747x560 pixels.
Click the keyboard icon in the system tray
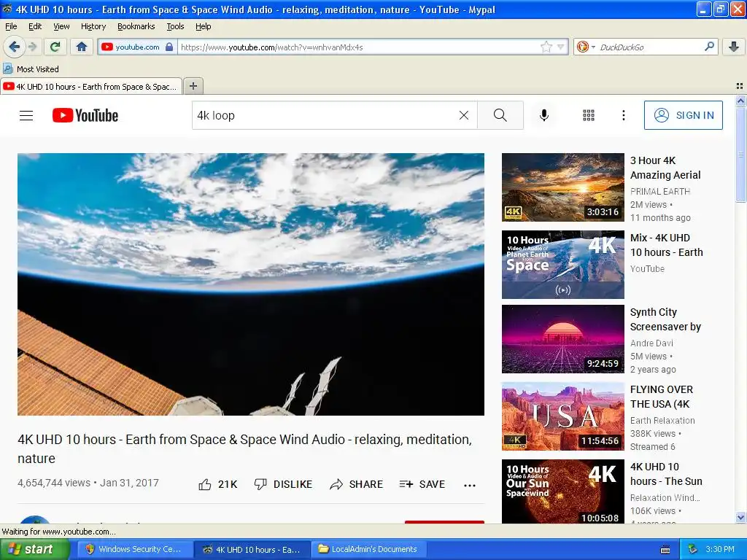click(665, 550)
